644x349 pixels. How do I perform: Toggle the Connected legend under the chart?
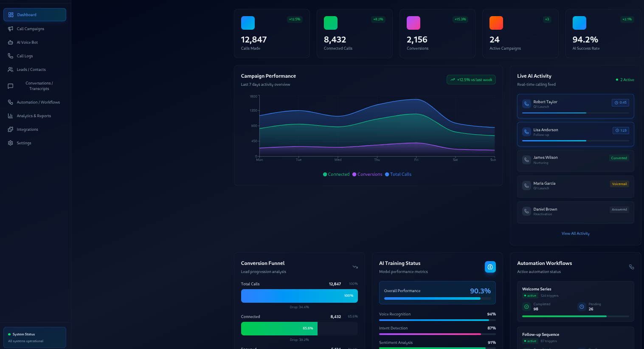(x=336, y=174)
